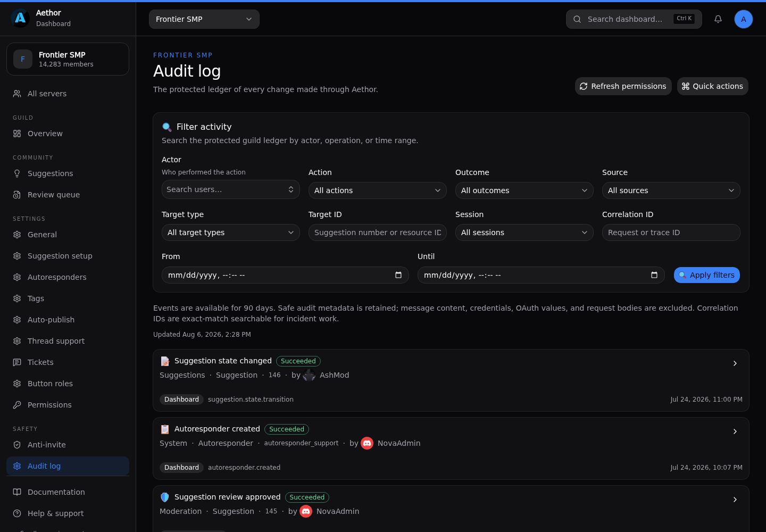This screenshot has height=532, width=766.
Task: Open the All target types dropdown
Action: [231, 232]
